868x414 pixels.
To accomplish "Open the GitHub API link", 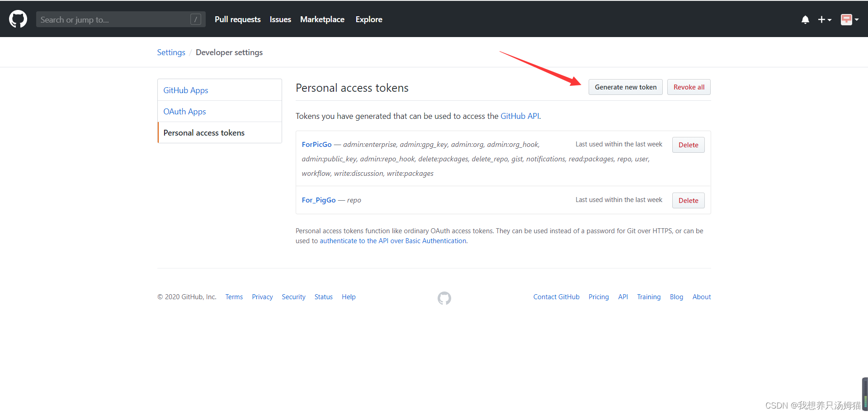I will (520, 116).
